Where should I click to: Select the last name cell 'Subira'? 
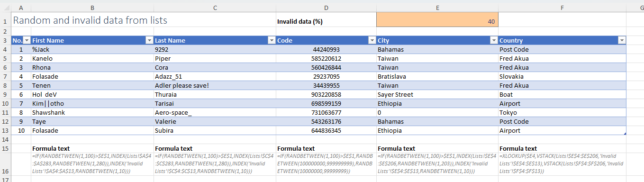click(215, 131)
